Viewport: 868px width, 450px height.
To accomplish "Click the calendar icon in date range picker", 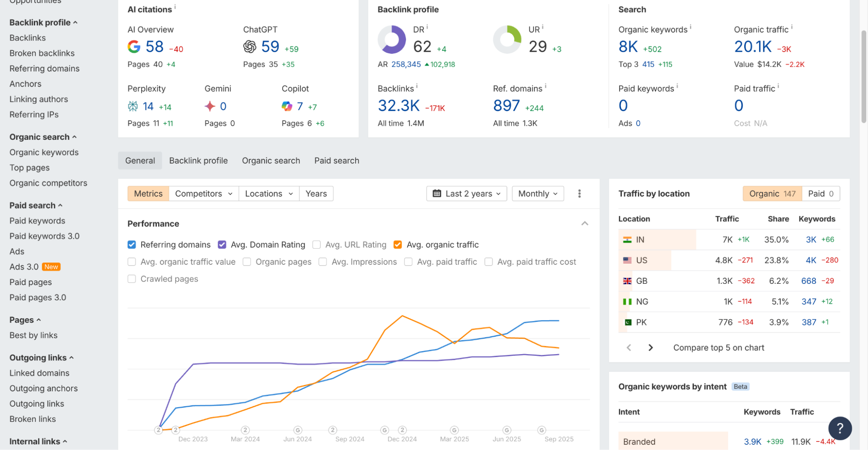I will click(x=437, y=194).
